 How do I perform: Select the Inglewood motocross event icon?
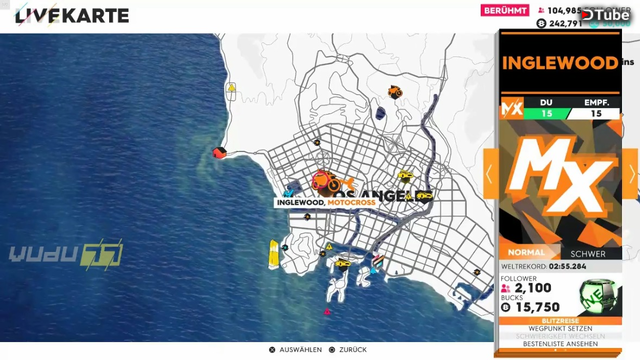327,182
